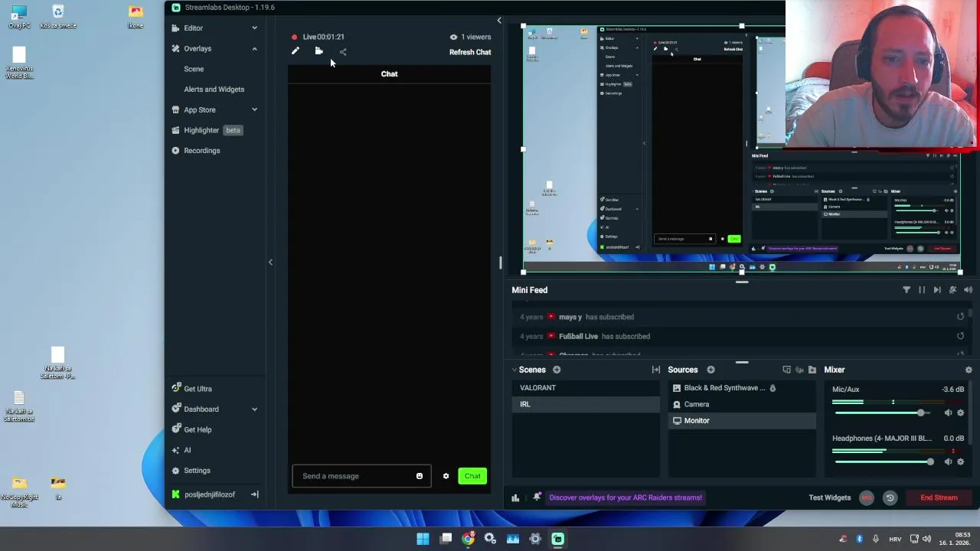Open Kos za smeće desktop icon
980x551 pixels.
click(58, 16)
